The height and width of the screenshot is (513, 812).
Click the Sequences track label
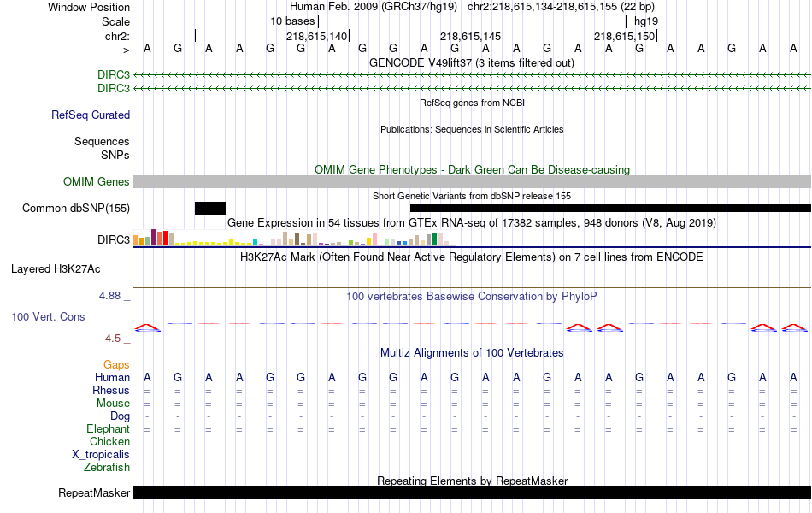coord(102,141)
